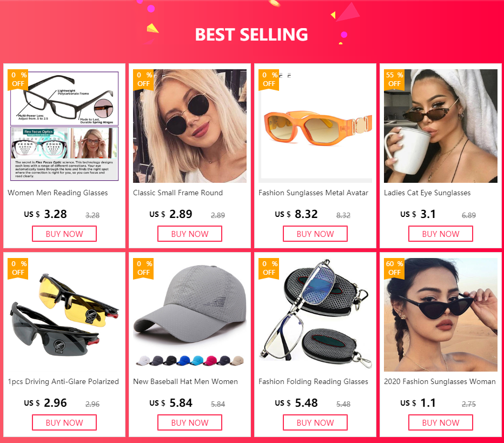Image resolution: width=504 pixels, height=443 pixels.
Task: Click the 55% OFF badge on cat eye sunglasses
Action: [394, 80]
